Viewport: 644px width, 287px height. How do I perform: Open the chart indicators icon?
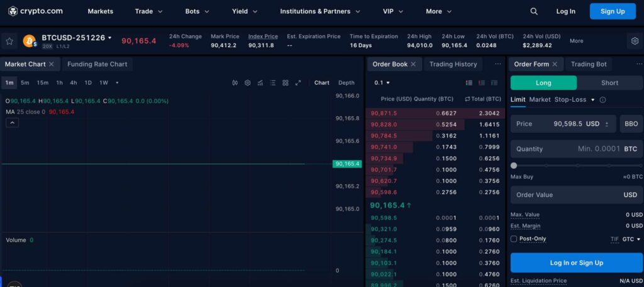[x=260, y=83]
